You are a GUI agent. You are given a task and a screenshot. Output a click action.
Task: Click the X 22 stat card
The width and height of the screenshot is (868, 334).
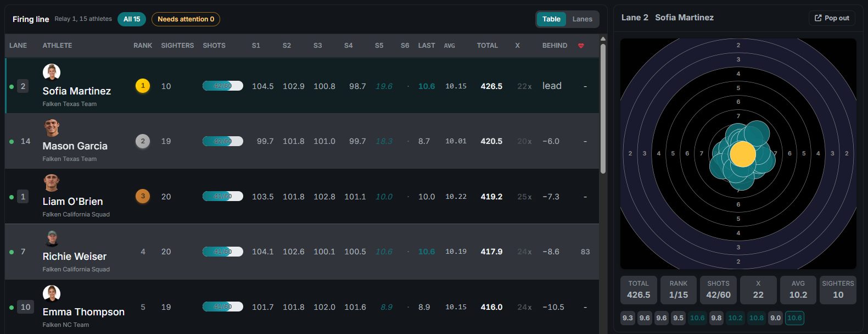click(x=758, y=290)
